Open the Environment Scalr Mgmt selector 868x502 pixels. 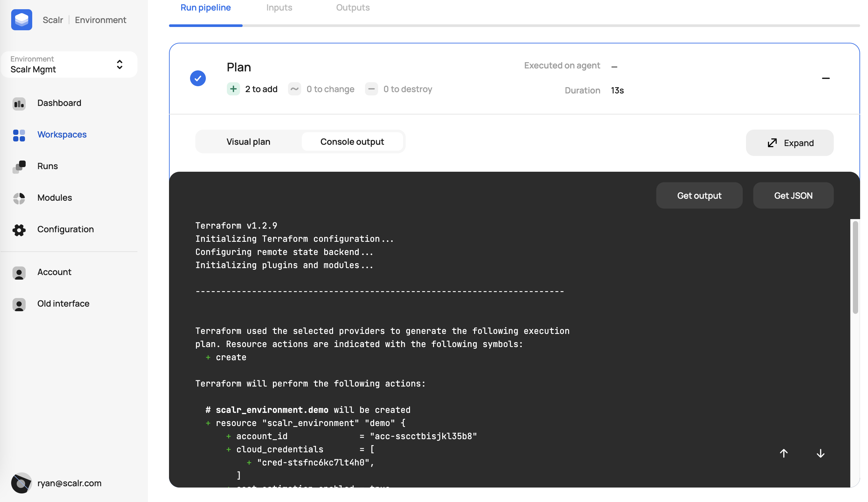[x=69, y=64]
